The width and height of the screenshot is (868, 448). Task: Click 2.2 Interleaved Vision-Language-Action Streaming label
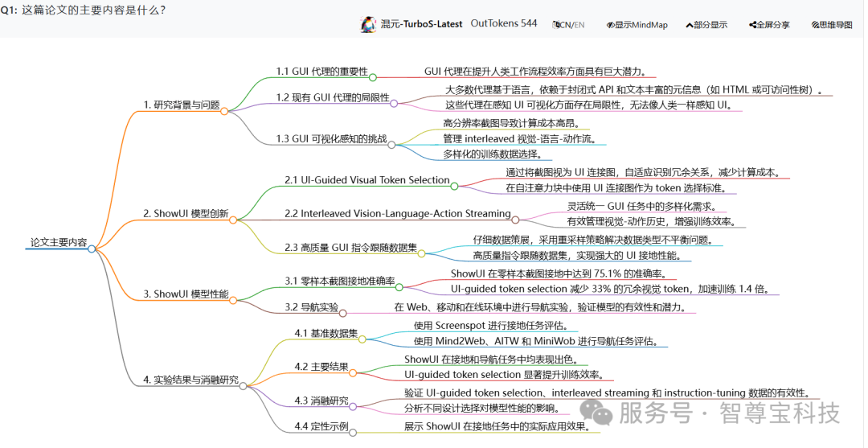point(398,213)
